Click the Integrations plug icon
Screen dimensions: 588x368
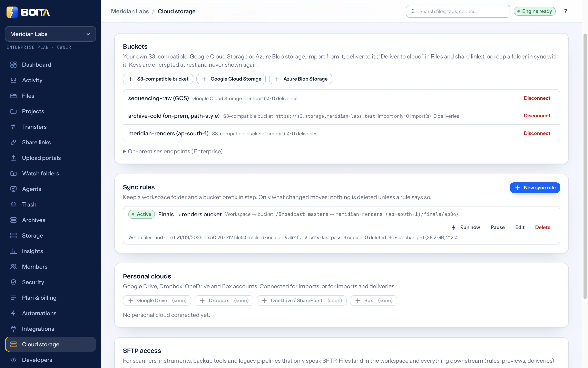(x=13, y=329)
